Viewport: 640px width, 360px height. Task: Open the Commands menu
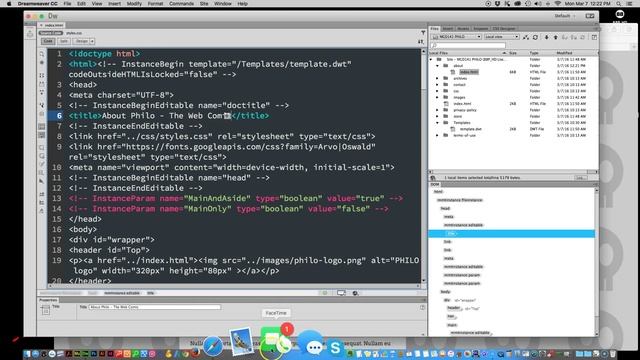coord(182,4)
